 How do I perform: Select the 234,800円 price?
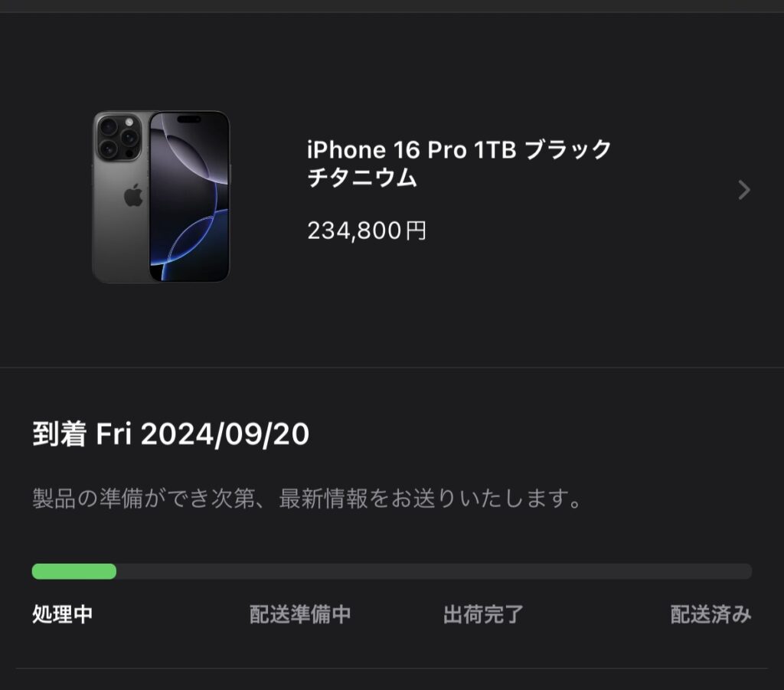pos(367,231)
